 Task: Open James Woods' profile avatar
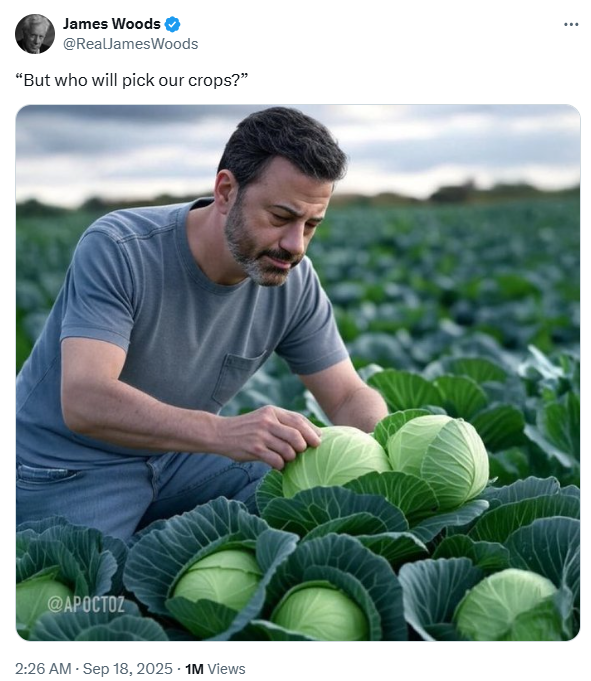coord(35,34)
